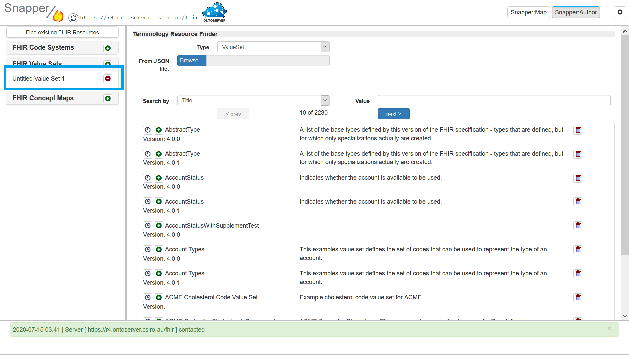Open settings via the gear icon
Screen dimensions: 629x364
coord(620,12)
